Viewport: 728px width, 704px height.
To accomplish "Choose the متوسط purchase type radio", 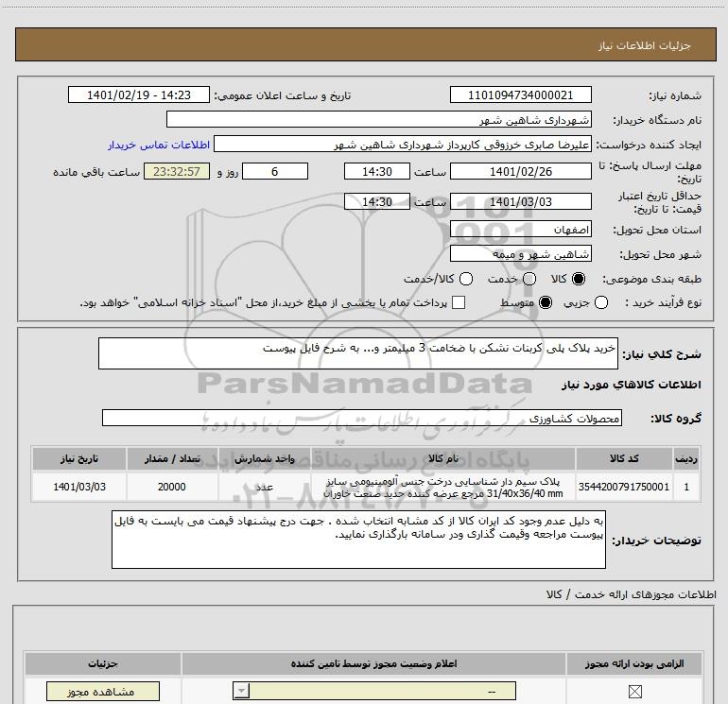I will 546,302.
